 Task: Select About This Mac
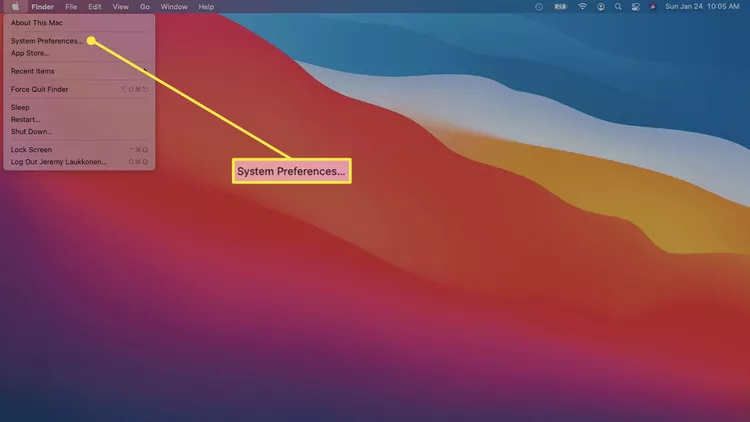click(x=79, y=22)
